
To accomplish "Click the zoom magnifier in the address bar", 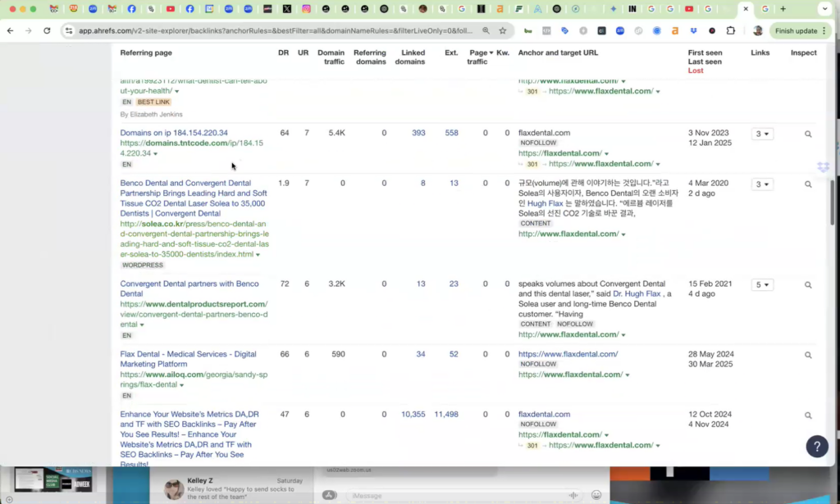I will [486, 31].
